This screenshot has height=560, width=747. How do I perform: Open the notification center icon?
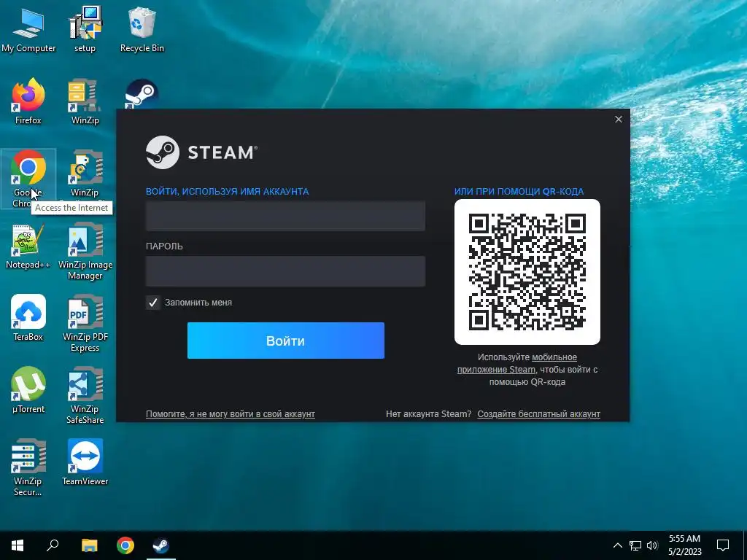click(x=723, y=545)
